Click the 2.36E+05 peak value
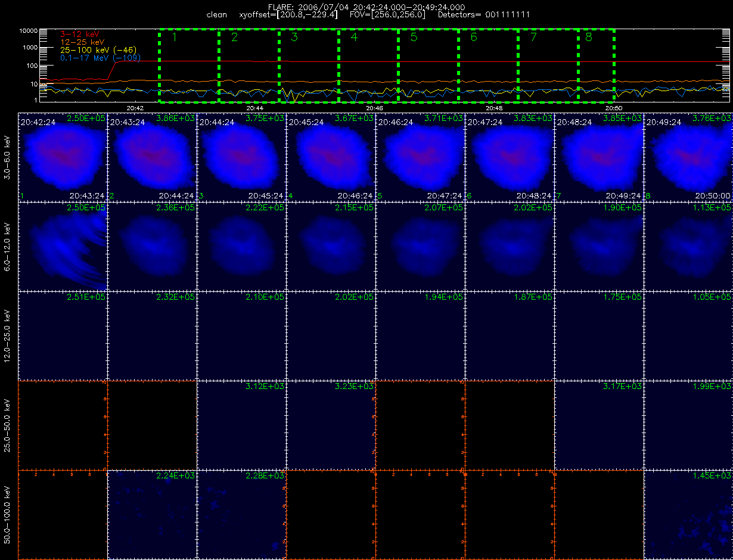The width and height of the screenshot is (733, 560). coord(176,208)
